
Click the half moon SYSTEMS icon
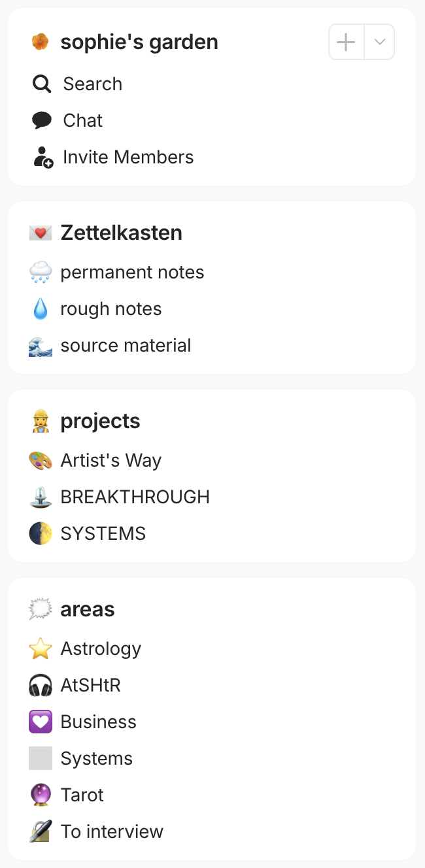[x=41, y=534]
